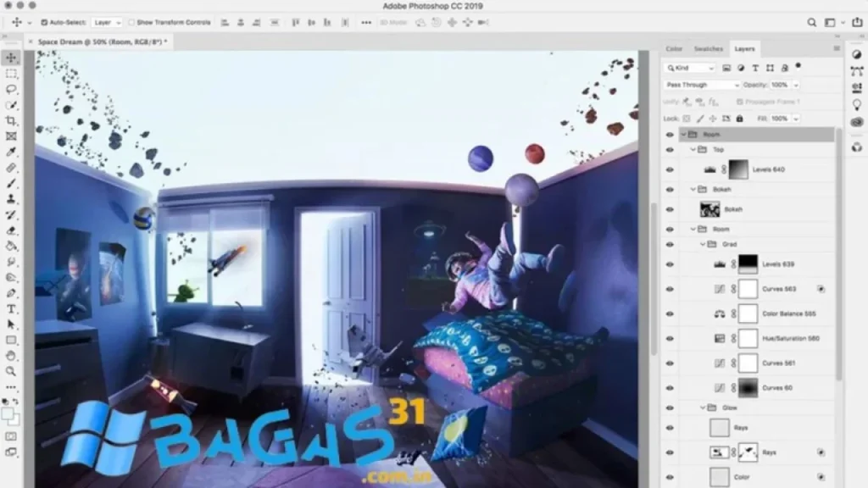The height and width of the screenshot is (488, 868).
Task: Collapse the Bokeh group folder
Action: (693, 189)
